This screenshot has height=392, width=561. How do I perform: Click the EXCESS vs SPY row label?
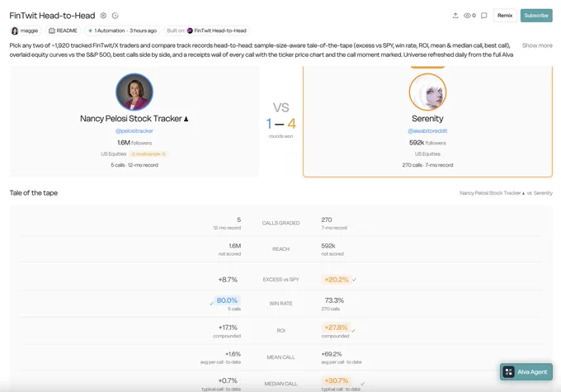click(280, 280)
